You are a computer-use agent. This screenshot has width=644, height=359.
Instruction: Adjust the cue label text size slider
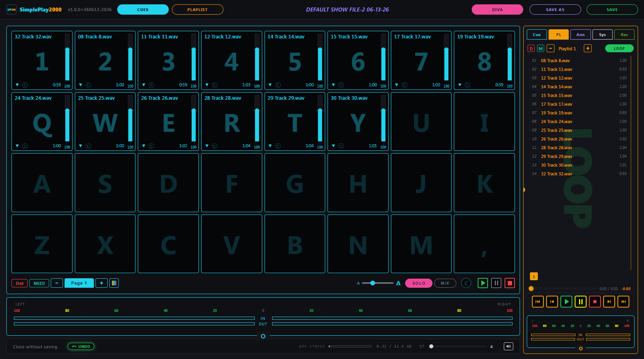(378, 283)
